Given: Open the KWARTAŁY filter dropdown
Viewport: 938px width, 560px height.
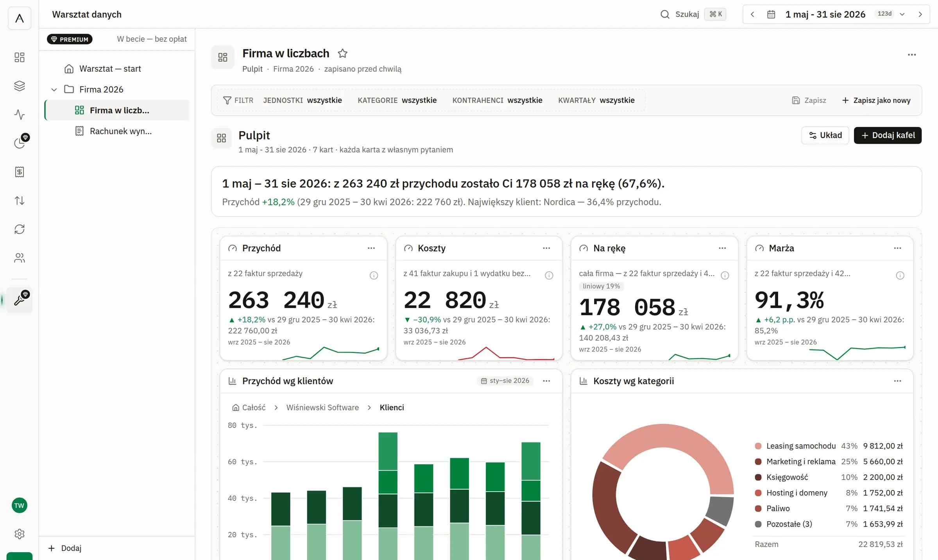Looking at the screenshot, I should click(x=596, y=100).
